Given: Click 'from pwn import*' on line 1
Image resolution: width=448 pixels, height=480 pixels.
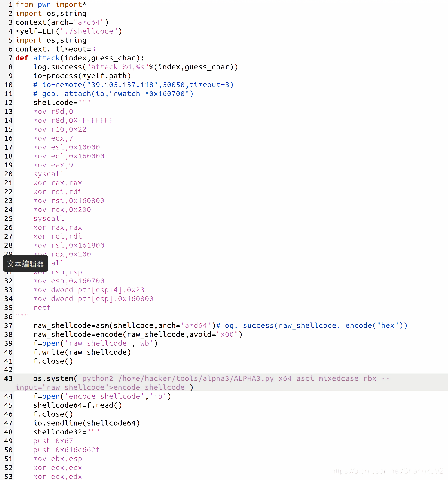Looking at the screenshot, I should (x=51, y=4).
